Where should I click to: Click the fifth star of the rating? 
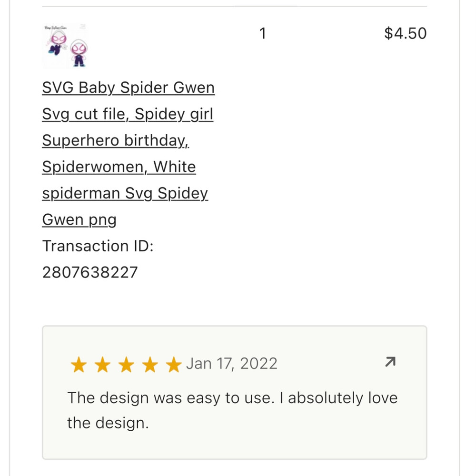point(174,365)
